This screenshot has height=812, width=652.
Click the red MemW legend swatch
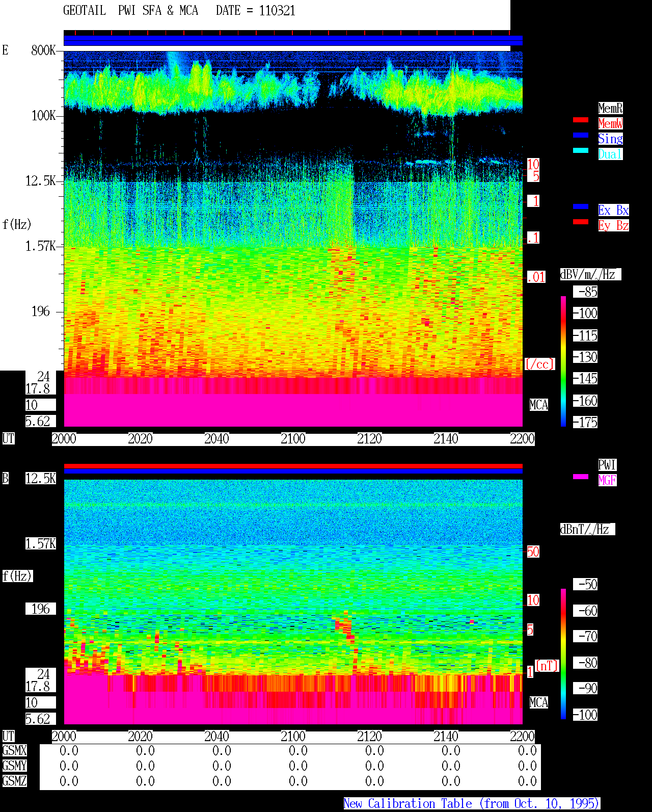pyautogui.click(x=581, y=120)
